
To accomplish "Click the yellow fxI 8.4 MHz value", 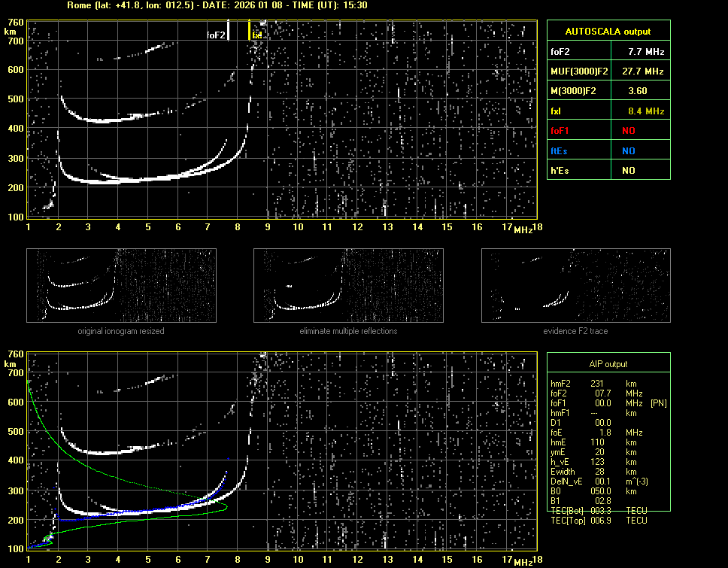I will pos(646,111).
